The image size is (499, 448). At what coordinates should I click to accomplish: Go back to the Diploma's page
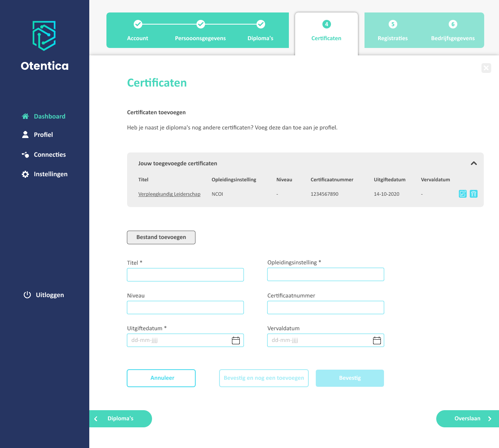tap(120, 419)
